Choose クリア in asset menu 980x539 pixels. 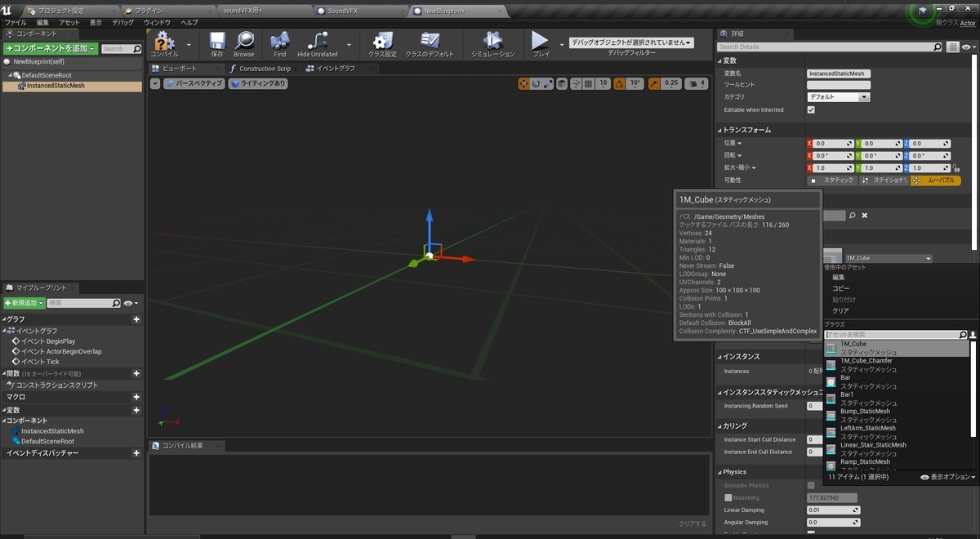[x=840, y=310]
